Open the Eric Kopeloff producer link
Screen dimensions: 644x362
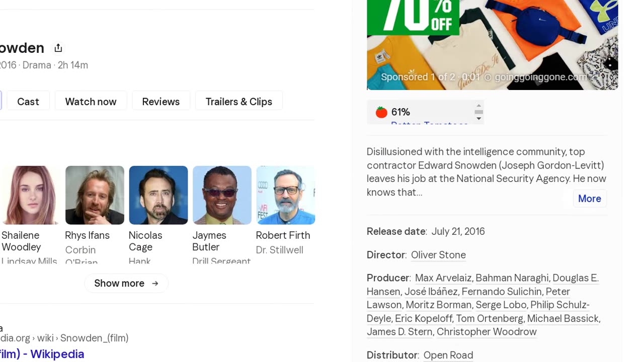pos(424,318)
